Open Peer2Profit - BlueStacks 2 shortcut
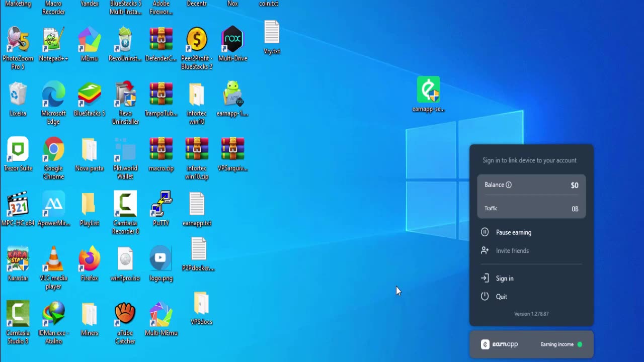 coord(197,48)
